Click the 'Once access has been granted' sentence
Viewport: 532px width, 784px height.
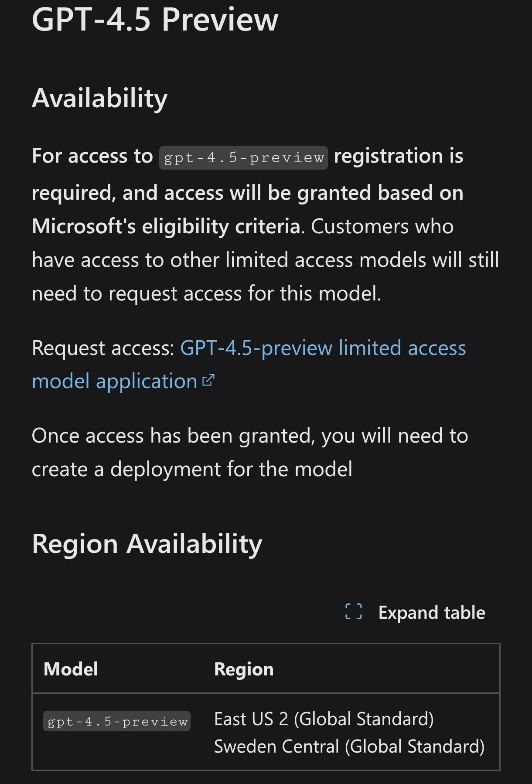pos(250,436)
